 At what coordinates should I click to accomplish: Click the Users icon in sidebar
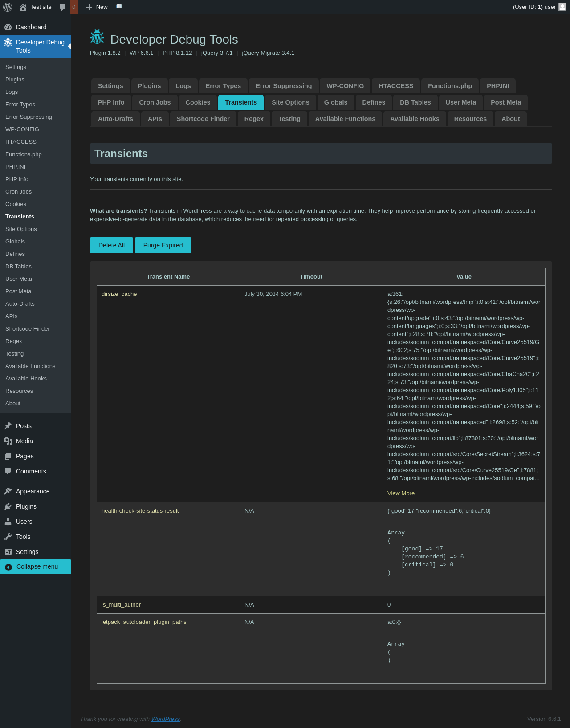[x=8, y=522]
